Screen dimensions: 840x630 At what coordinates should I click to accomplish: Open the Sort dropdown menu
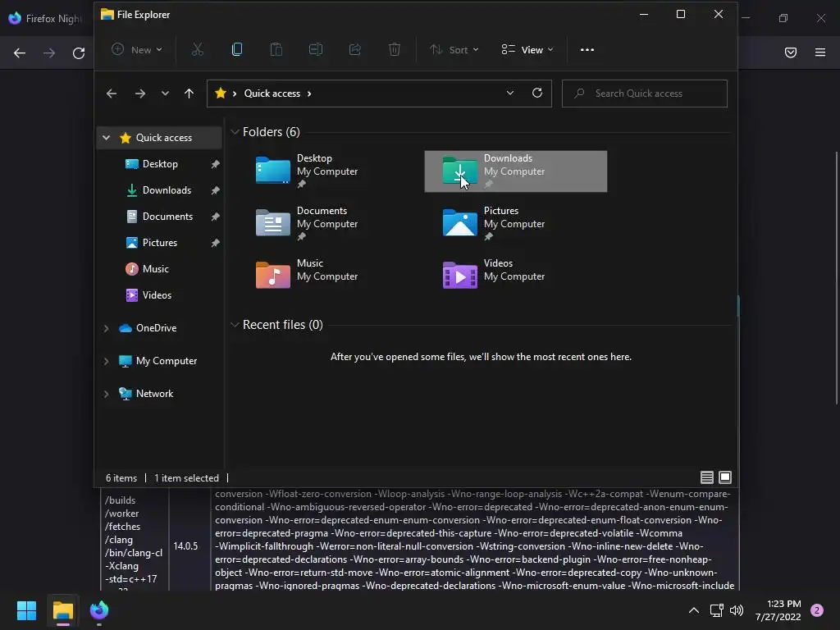coord(454,50)
